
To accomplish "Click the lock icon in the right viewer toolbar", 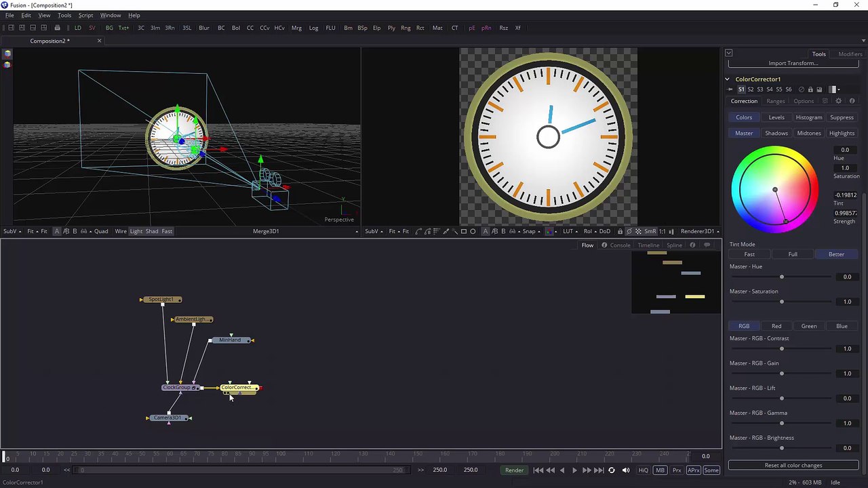I will tap(620, 231).
